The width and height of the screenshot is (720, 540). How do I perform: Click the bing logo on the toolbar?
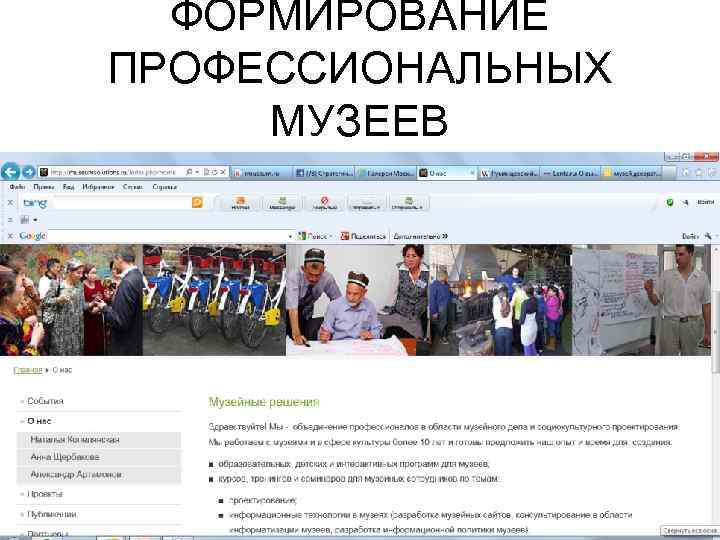(x=35, y=203)
